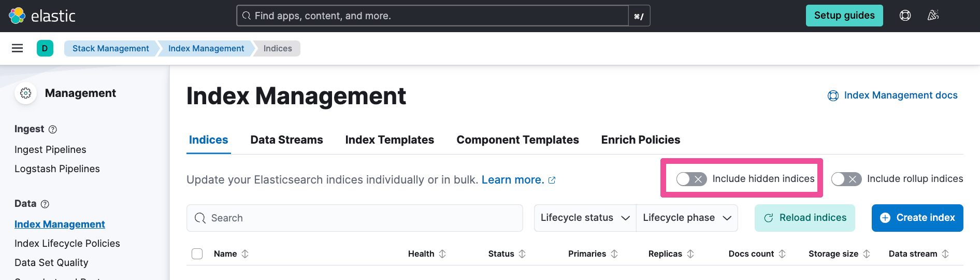The image size is (980, 280).
Task: Click the Setup guides button
Action: coord(844,16)
